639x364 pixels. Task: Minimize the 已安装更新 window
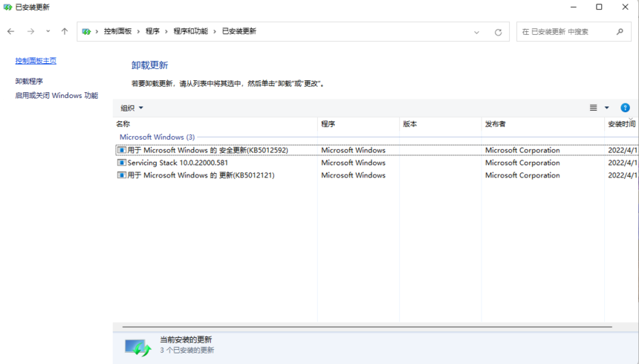(574, 7)
